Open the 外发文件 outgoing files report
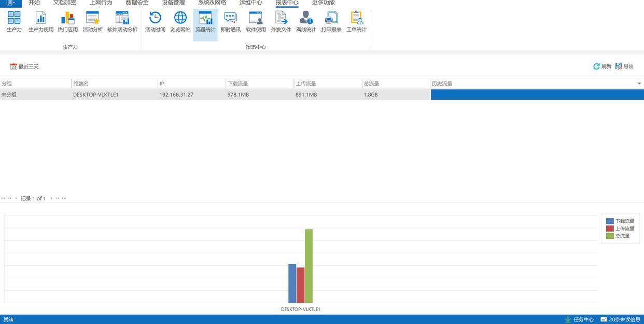The image size is (644, 324). click(x=281, y=22)
